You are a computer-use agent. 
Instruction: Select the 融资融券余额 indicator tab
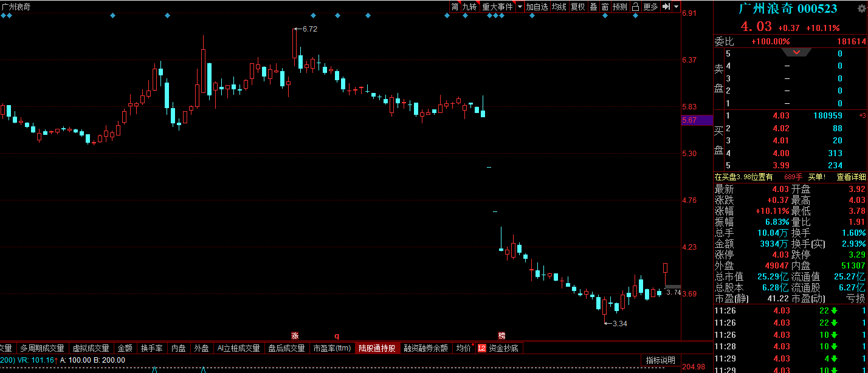425,348
